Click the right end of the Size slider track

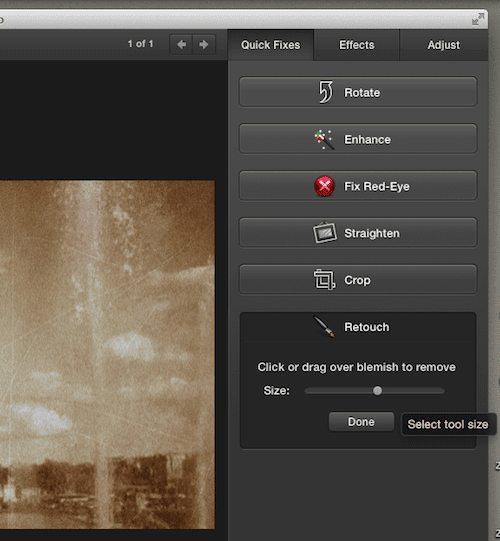(442, 391)
